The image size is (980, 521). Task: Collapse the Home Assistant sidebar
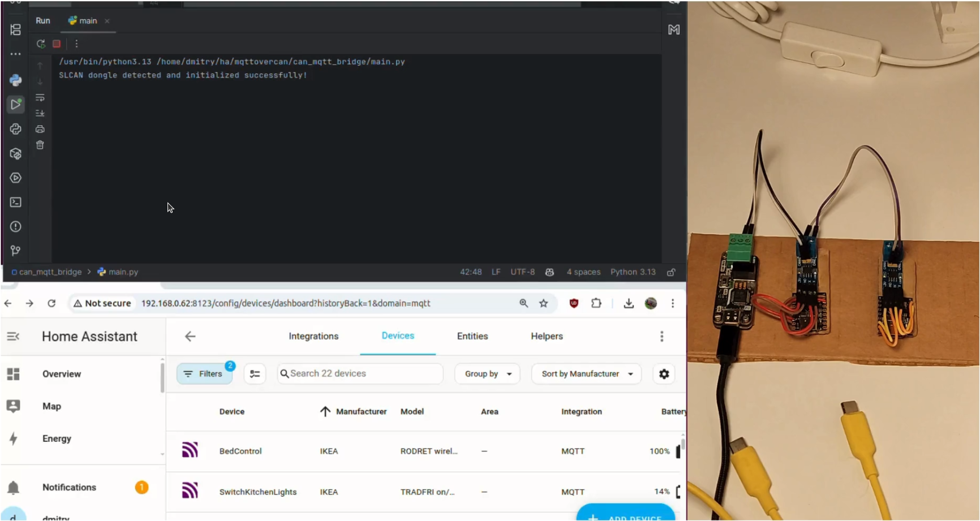pyautogui.click(x=13, y=337)
